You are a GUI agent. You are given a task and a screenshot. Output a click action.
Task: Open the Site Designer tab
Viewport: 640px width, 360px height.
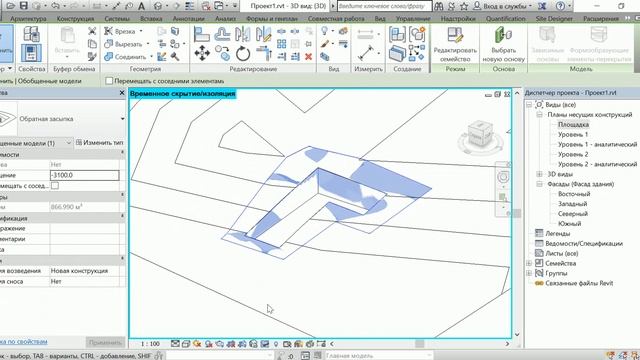point(554,18)
